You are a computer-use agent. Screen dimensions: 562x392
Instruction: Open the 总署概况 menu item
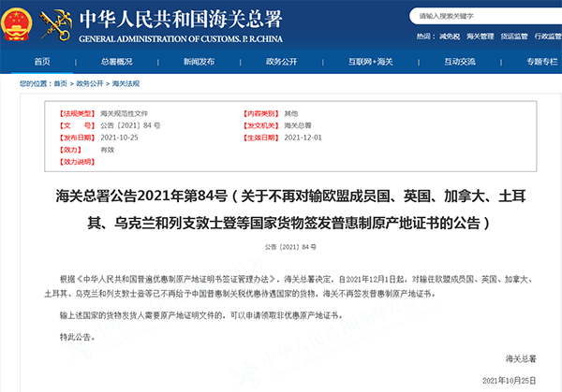tap(116, 62)
